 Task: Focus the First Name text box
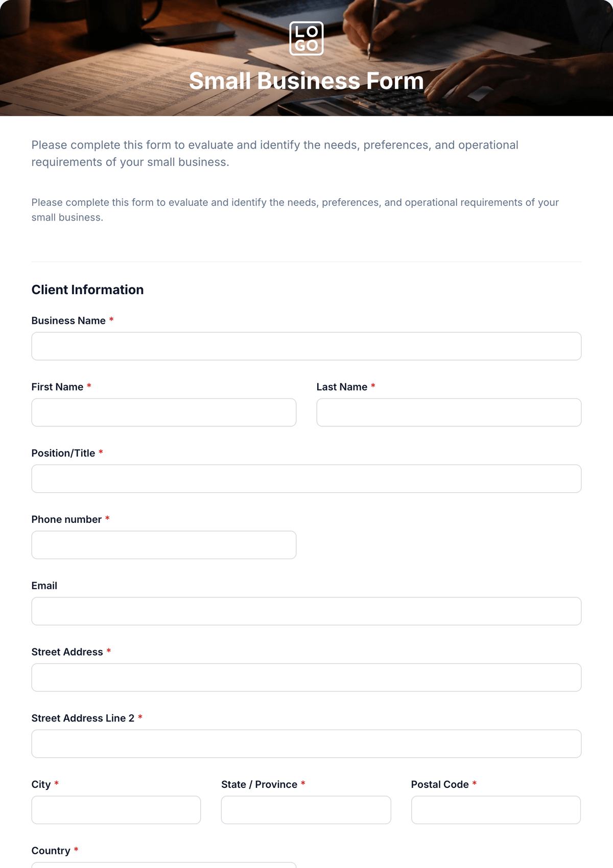click(x=164, y=413)
